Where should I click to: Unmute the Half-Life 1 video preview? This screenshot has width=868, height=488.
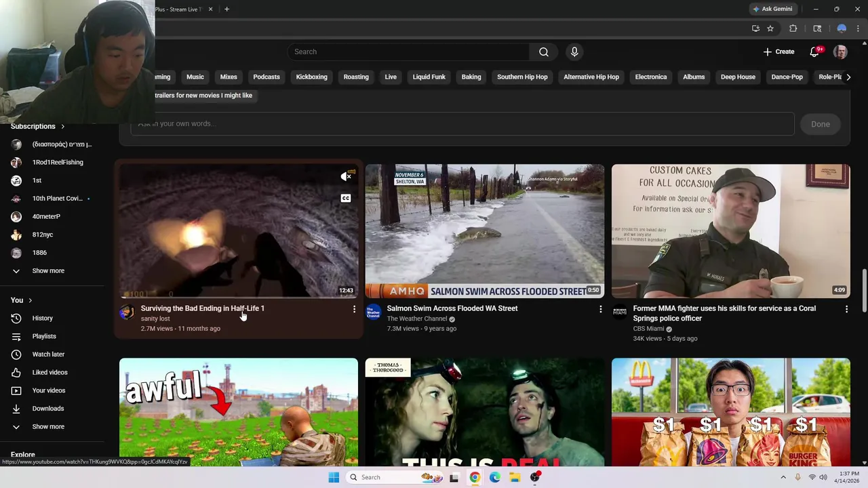coord(346,177)
